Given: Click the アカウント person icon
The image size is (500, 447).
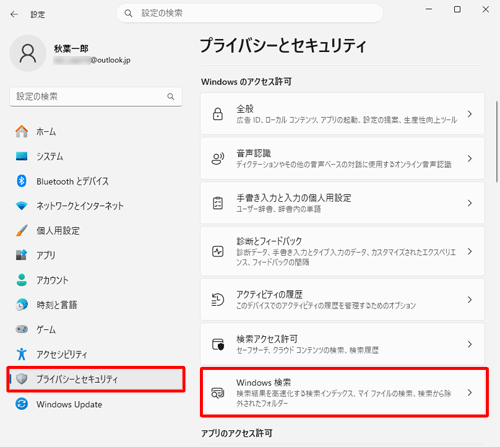Looking at the screenshot, I should pos(22,280).
